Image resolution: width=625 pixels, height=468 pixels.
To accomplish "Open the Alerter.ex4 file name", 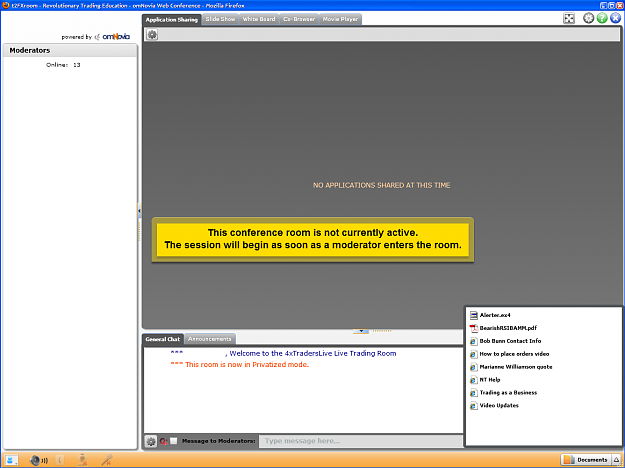I will (x=495, y=315).
